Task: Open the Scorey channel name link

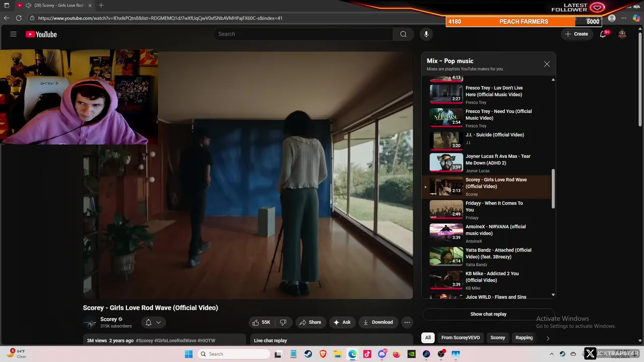Action: (109, 319)
